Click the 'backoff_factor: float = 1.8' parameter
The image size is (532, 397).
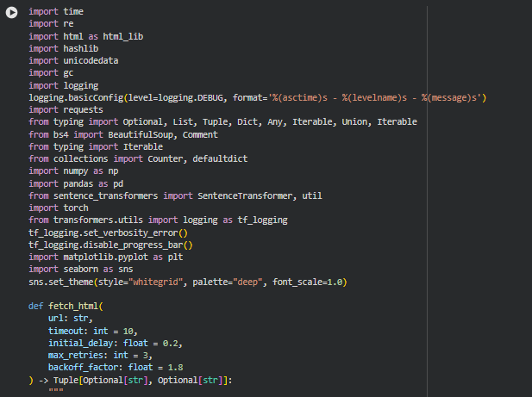pos(115,367)
